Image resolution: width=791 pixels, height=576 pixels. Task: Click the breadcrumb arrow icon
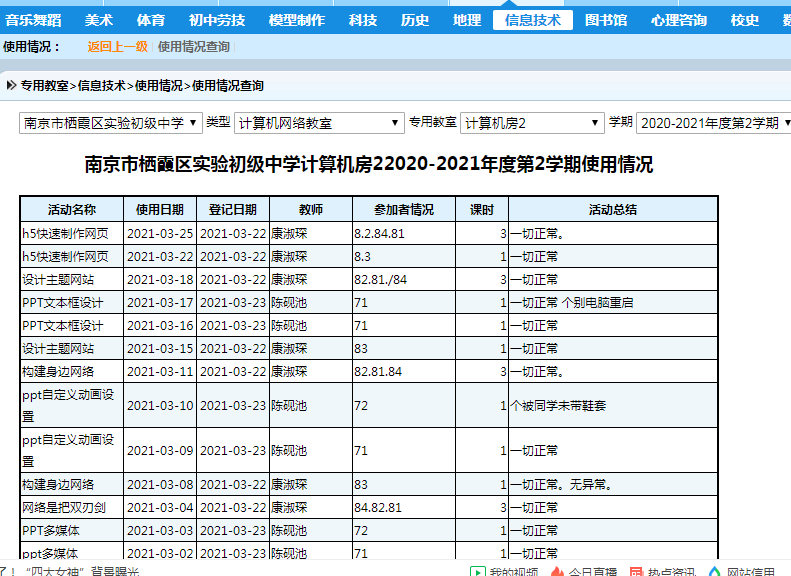pos(11,85)
